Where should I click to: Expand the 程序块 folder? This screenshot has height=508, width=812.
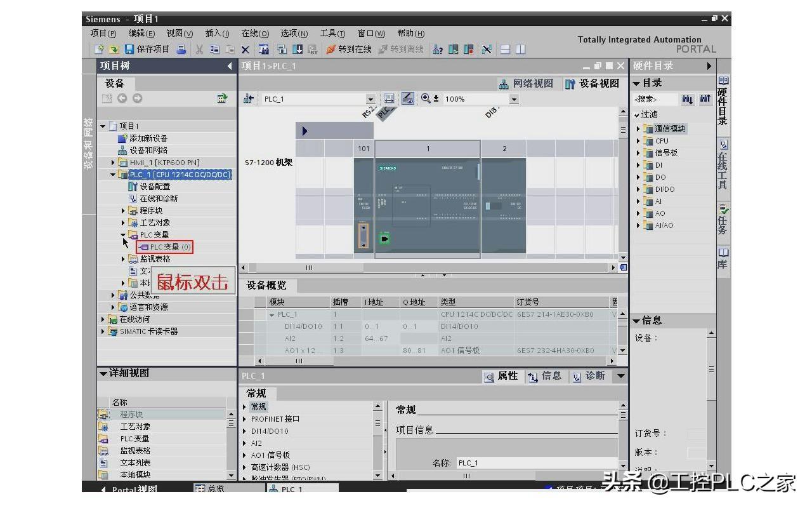(x=124, y=211)
